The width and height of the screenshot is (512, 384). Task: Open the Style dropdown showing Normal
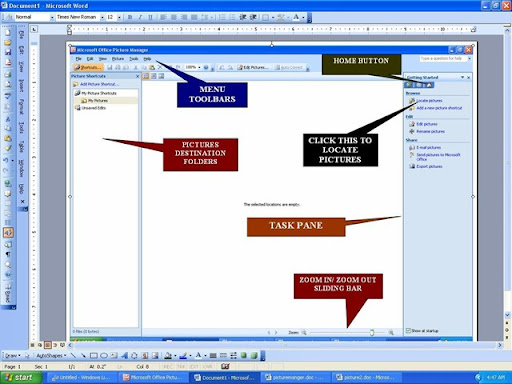click(x=52, y=17)
